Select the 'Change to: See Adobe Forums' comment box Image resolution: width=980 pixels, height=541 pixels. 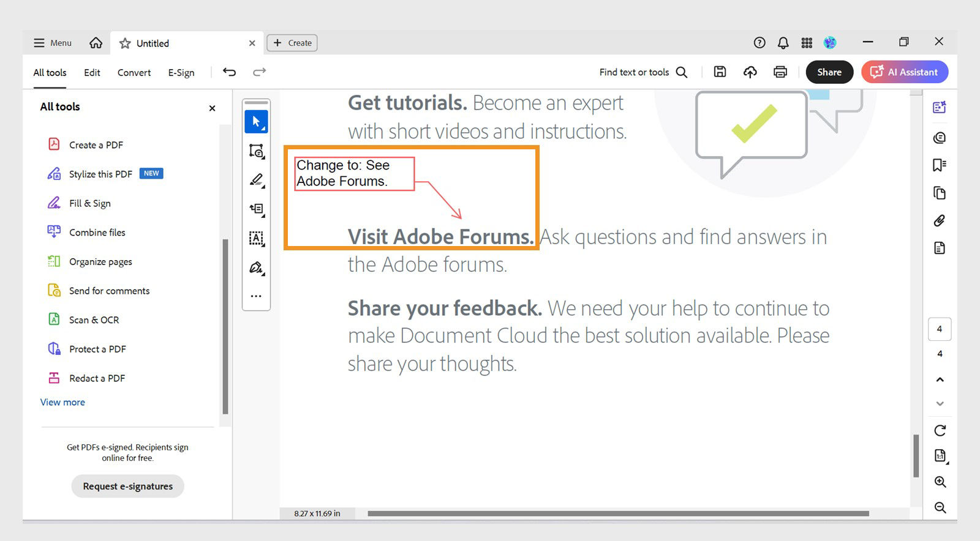[x=355, y=174]
